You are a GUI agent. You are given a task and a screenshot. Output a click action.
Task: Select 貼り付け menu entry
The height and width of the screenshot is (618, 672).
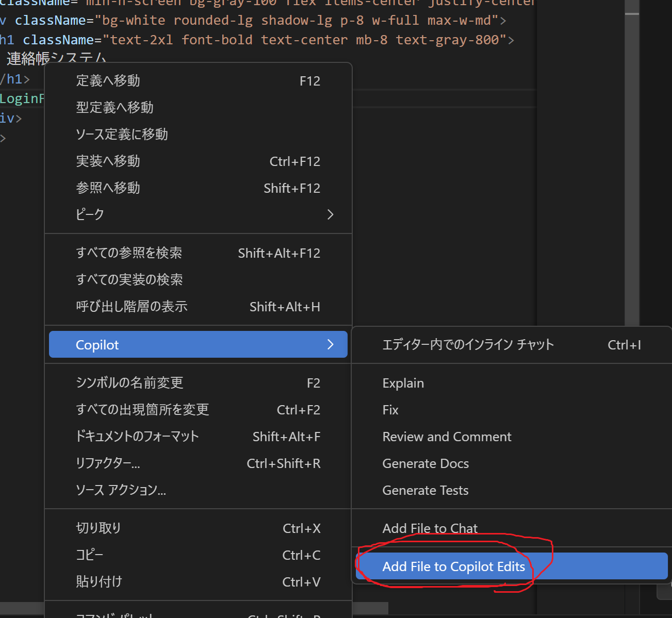tap(198, 582)
